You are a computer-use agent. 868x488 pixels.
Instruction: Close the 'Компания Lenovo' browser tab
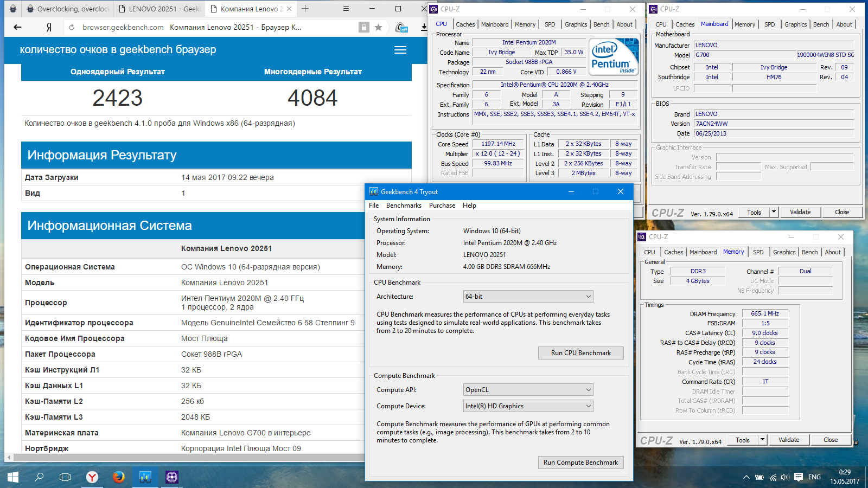pyautogui.click(x=289, y=9)
